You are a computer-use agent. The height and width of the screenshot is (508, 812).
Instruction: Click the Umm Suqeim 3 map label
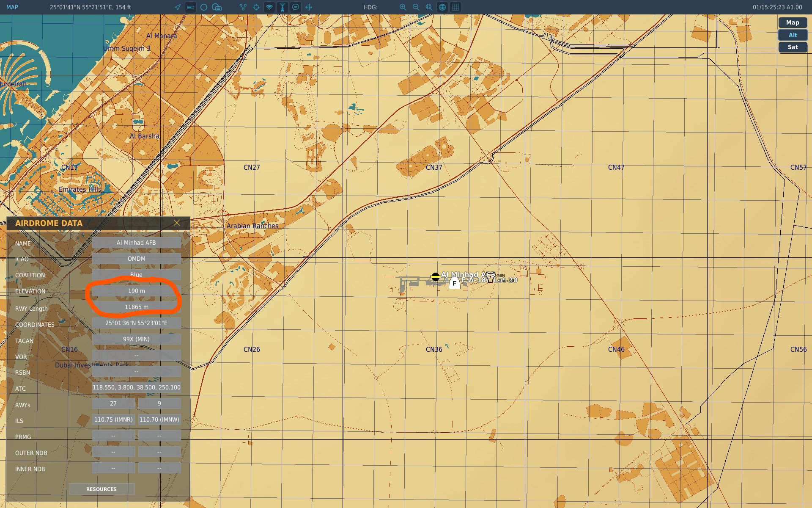[x=127, y=48]
